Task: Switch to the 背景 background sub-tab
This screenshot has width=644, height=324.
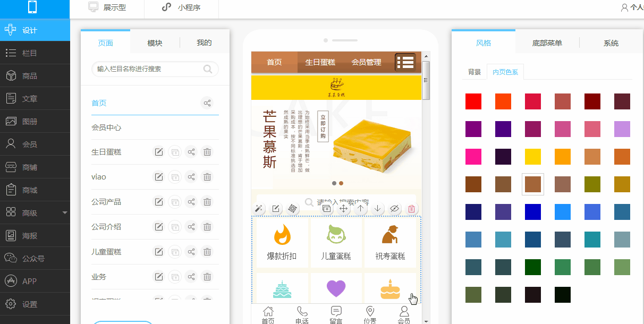Action: (x=474, y=72)
